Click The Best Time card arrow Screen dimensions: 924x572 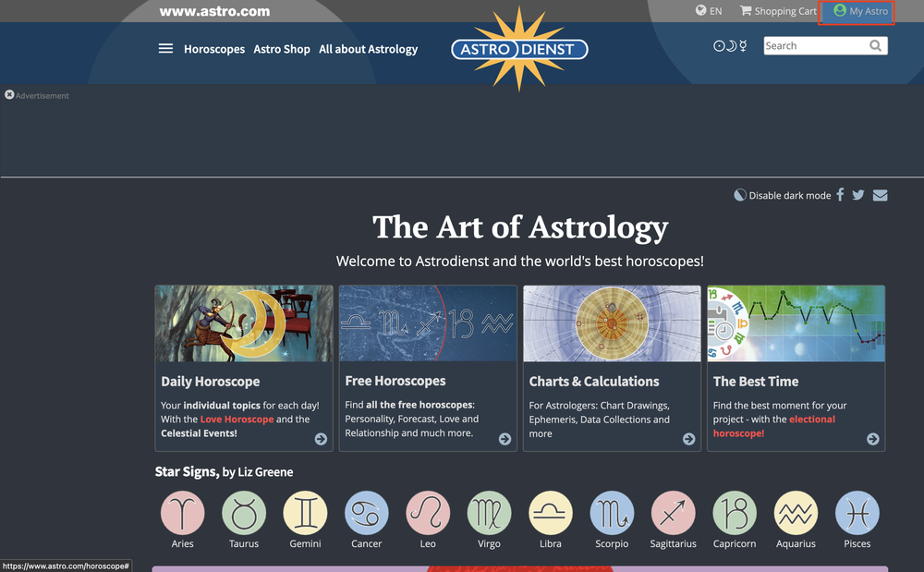coord(873,439)
